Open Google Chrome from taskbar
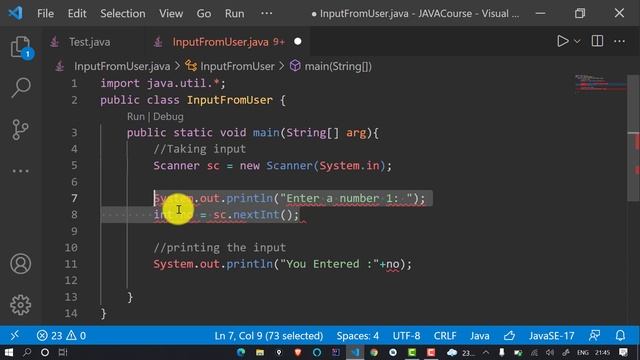Screen dimensions: 640x360 pos(374,352)
